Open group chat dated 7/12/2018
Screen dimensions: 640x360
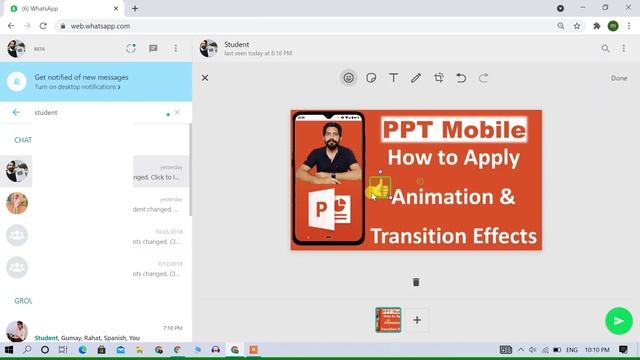tap(95, 268)
